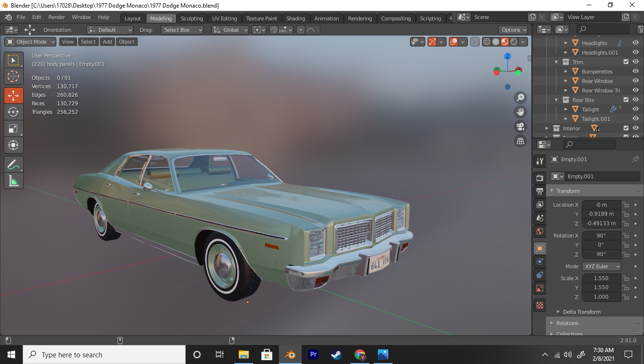Open File Explorer from the taskbar
The width and height of the screenshot is (644, 364).
[243, 355]
